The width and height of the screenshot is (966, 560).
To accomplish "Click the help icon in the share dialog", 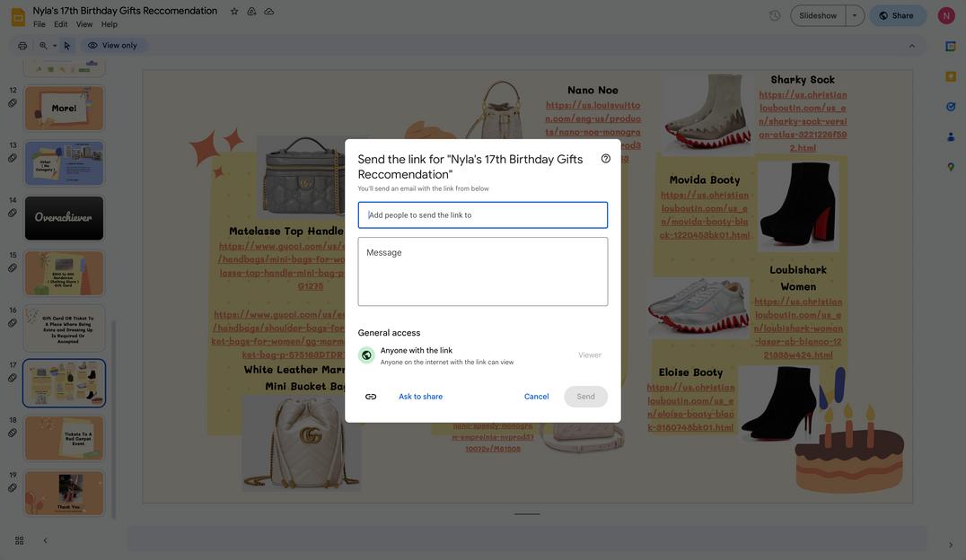I will (606, 159).
